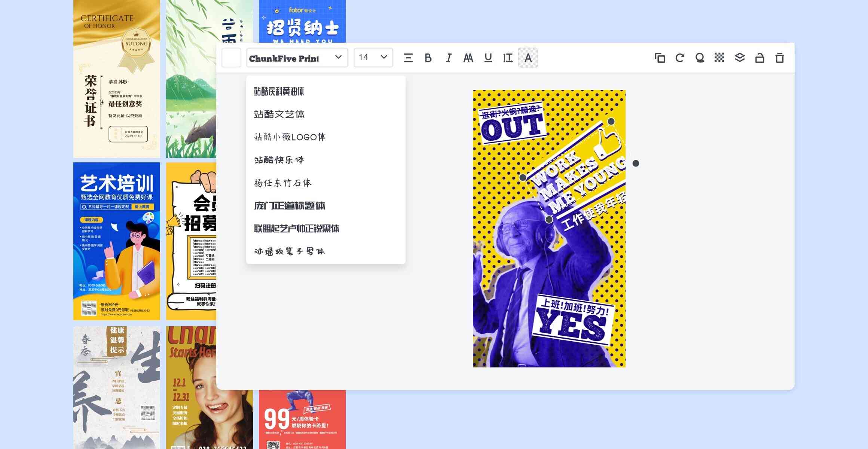
Task: Click the lock element icon
Action: [x=759, y=57]
